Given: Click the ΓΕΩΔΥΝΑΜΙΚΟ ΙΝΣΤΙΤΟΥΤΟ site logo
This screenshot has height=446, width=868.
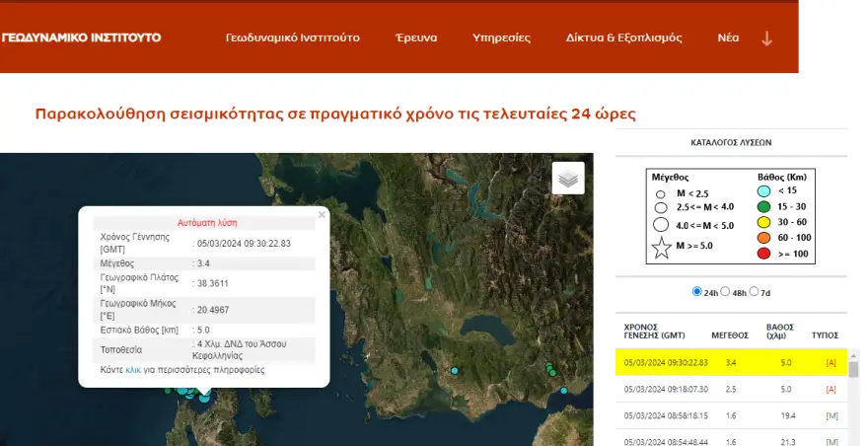Looking at the screenshot, I should point(81,38).
